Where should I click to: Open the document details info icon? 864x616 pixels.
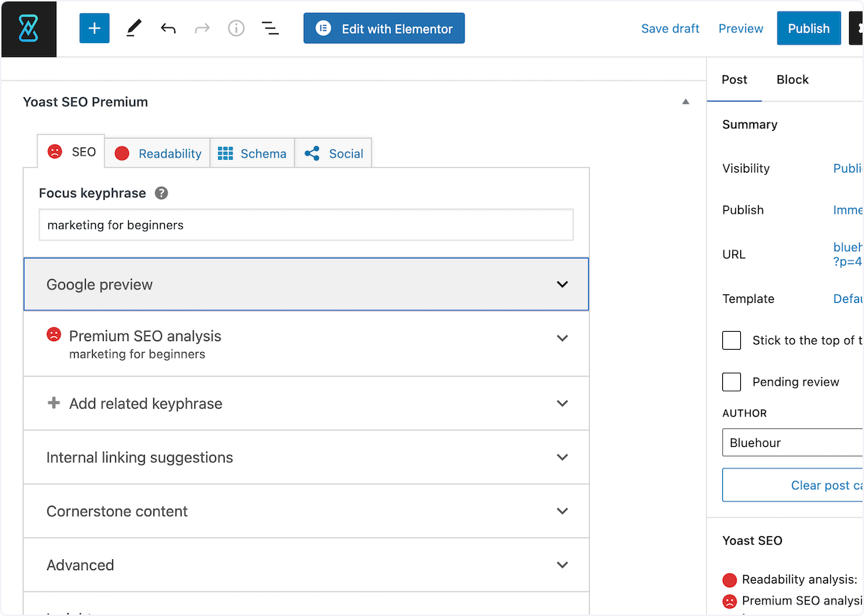click(236, 29)
